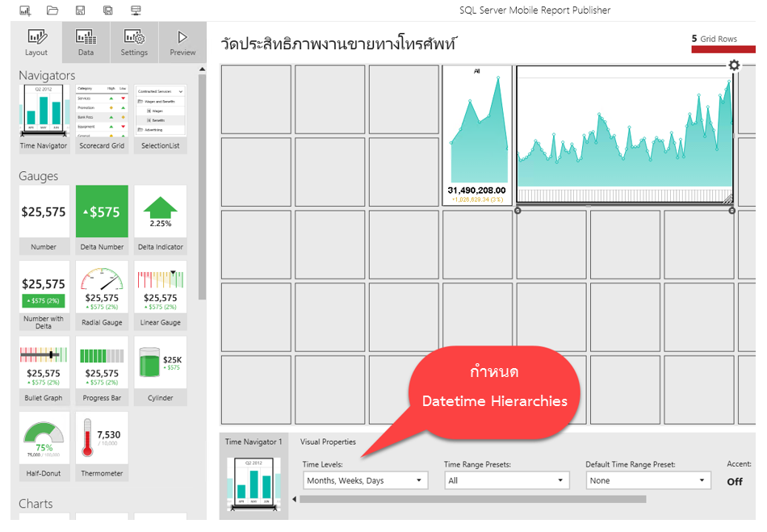Open the selected chart's settings gear
The height and width of the screenshot is (532, 767).
[733, 65]
